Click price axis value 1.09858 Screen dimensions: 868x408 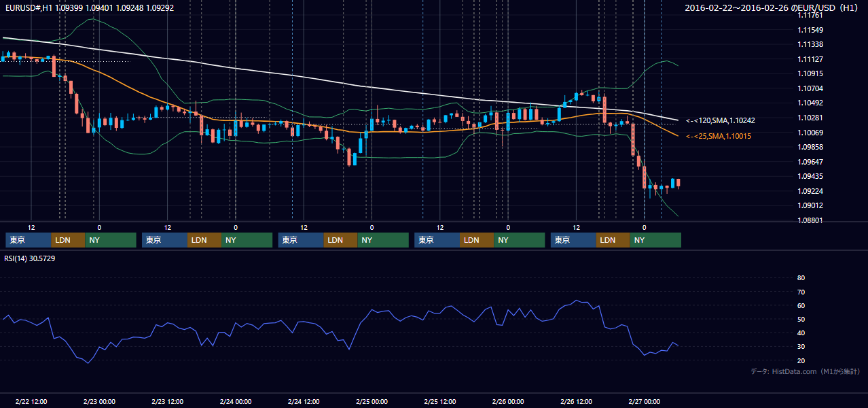pyautogui.click(x=810, y=148)
